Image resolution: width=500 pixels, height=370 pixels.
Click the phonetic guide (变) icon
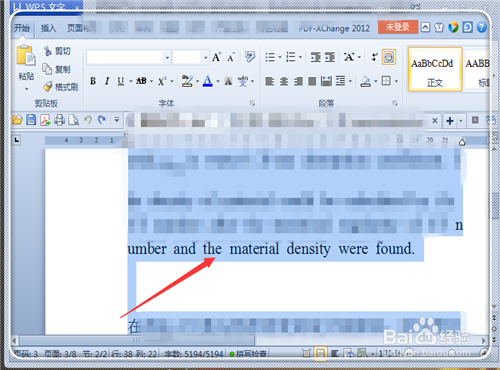coord(243,81)
